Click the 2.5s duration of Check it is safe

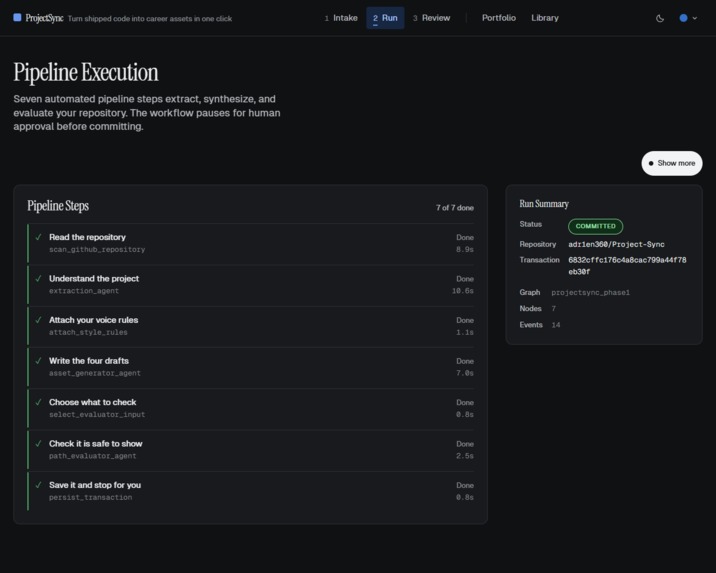pos(464,456)
